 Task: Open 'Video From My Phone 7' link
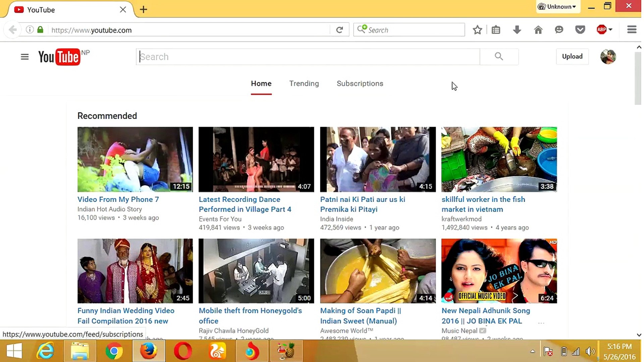tap(118, 199)
